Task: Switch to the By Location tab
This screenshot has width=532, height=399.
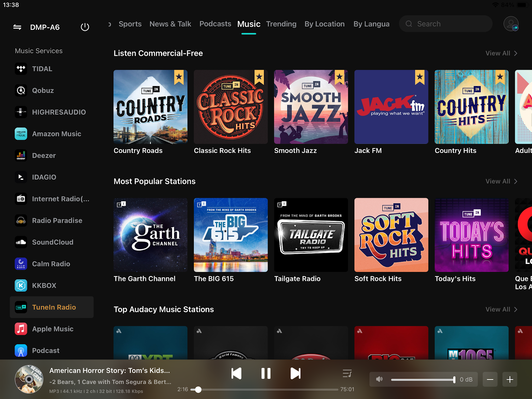Action: point(325,24)
